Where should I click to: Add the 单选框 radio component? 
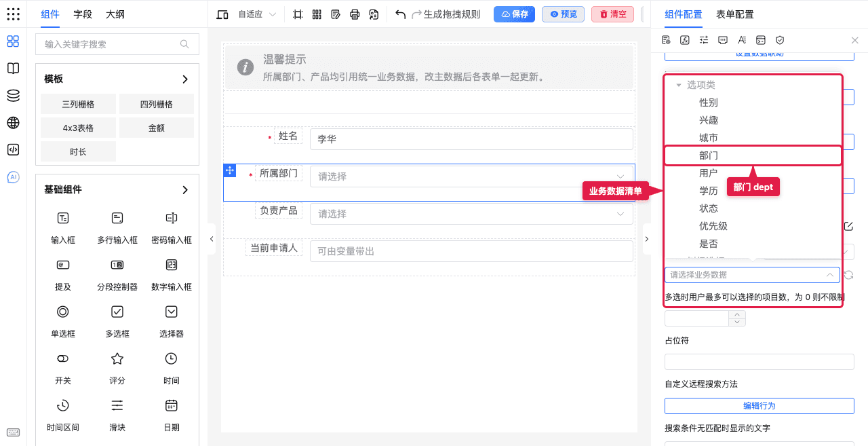(63, 321)
